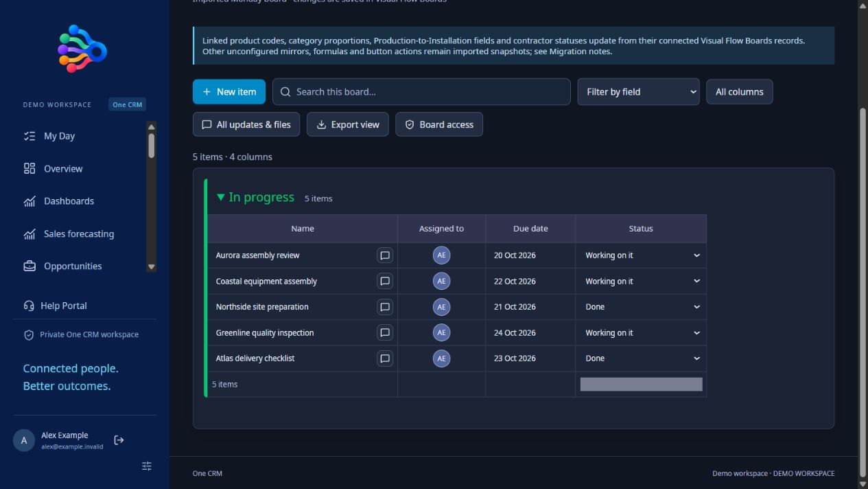Open the Filter by field dropdown
This screenshot has width=868, height=489.
pyautogui.click(x=638, y=92)
